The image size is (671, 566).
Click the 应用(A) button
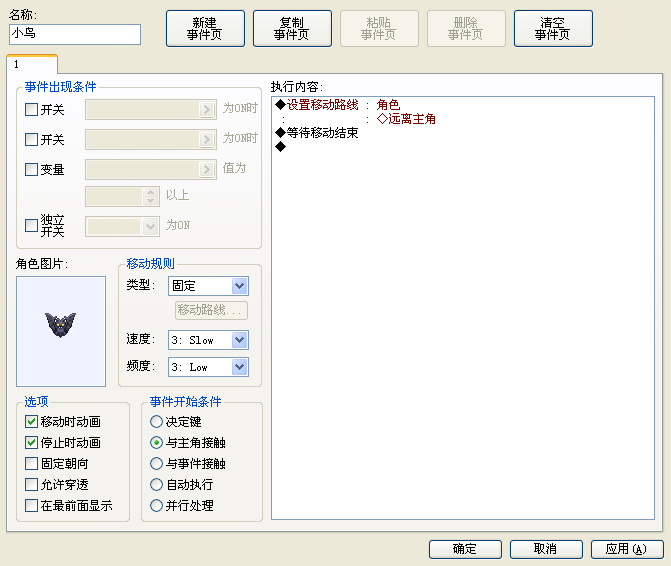point(627,549)
